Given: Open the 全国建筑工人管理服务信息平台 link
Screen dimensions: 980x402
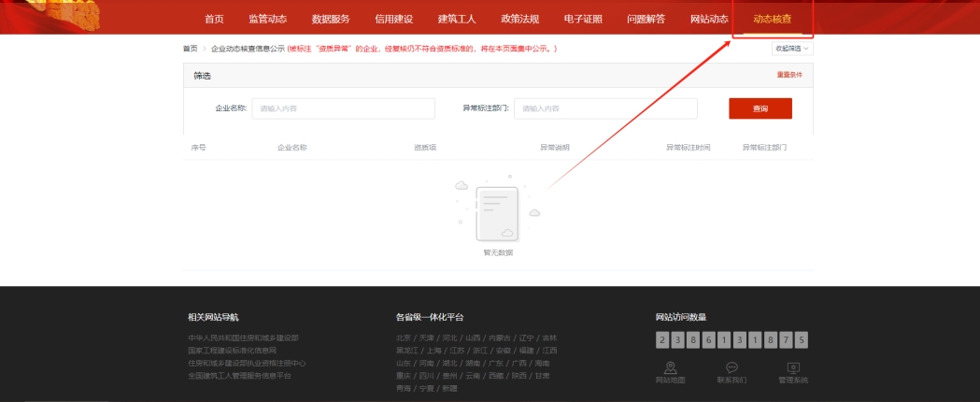Looking at the screenshot, I should pyautogui.click(x=239, y=375).
